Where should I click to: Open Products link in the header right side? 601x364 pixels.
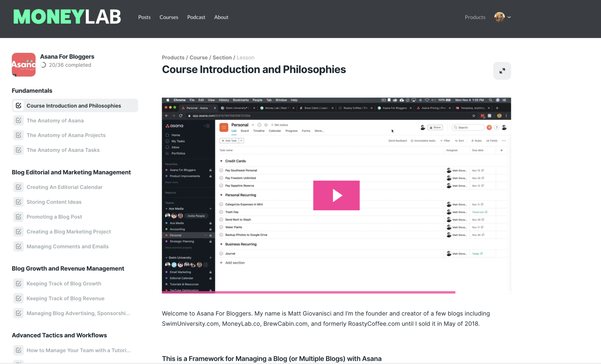(475, 17)
